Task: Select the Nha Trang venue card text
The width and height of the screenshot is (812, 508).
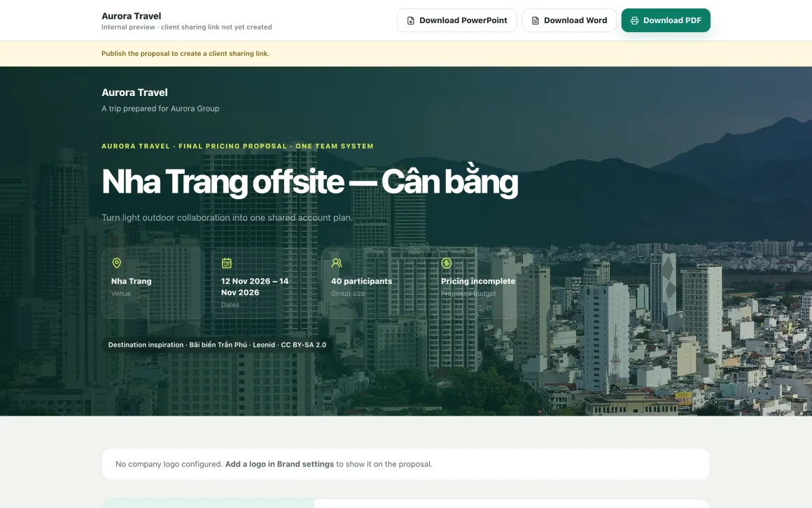Action: pos(131,281)
